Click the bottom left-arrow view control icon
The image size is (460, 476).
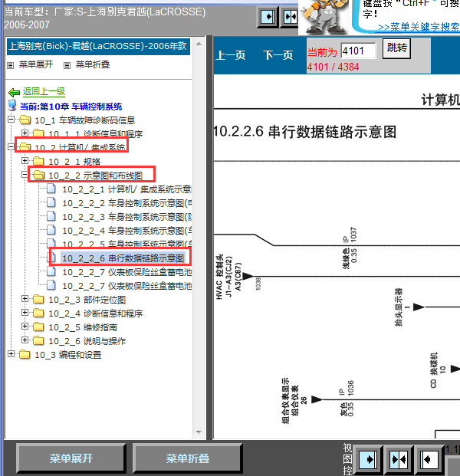(429, 460)
